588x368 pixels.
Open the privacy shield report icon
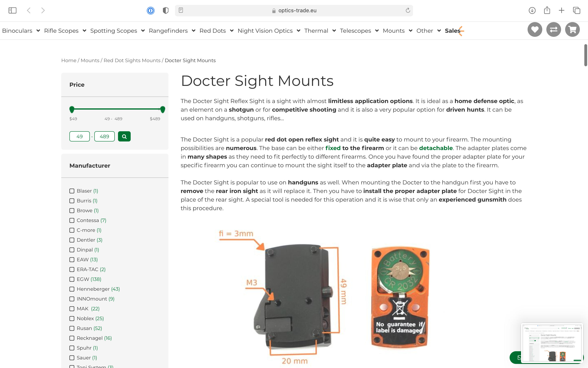pyautogui.click(x=166, y=10)
